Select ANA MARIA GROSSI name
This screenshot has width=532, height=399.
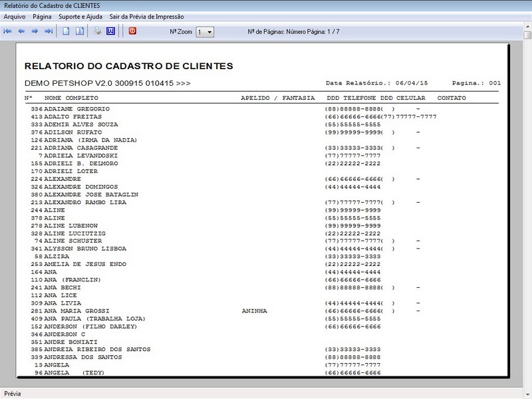(76, 311)
